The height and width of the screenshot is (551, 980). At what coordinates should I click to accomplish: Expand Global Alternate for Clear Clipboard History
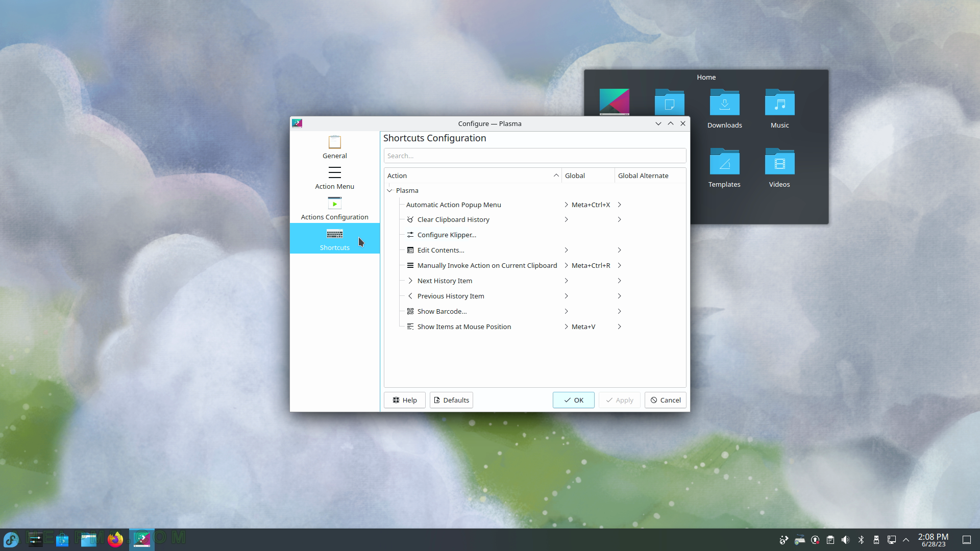coord(619,219)
